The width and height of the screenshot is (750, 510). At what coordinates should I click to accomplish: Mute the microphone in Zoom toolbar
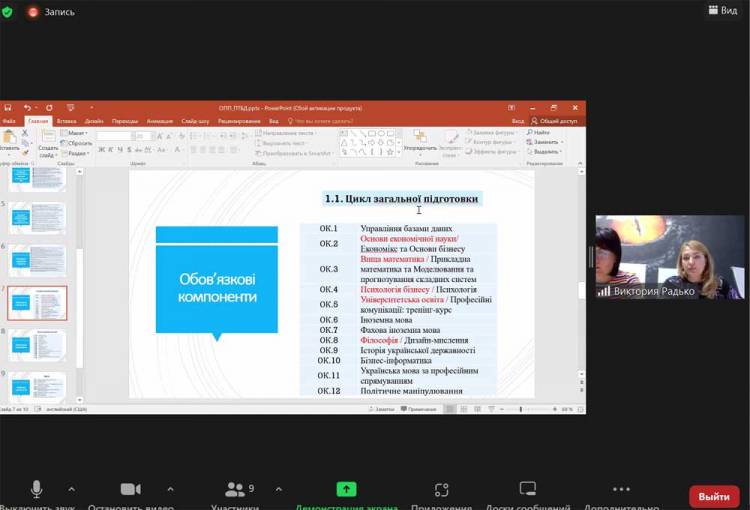click(37, 489)
